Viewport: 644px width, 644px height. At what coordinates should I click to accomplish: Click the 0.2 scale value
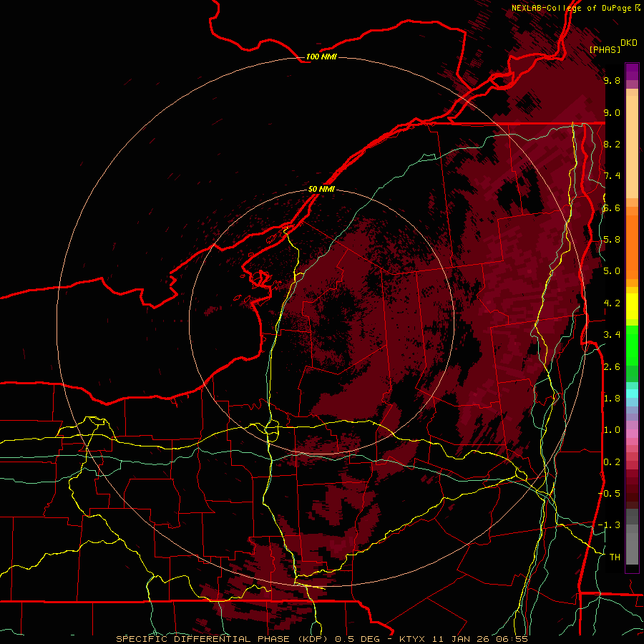click(612, 462)
